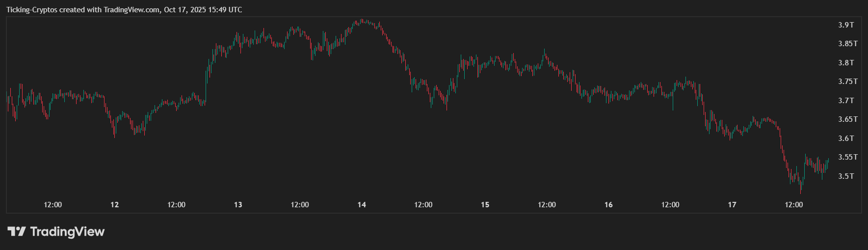Screen dimensions: 868x250
Task: Click the 3.75T price scale label
Action: coord(847,82)
